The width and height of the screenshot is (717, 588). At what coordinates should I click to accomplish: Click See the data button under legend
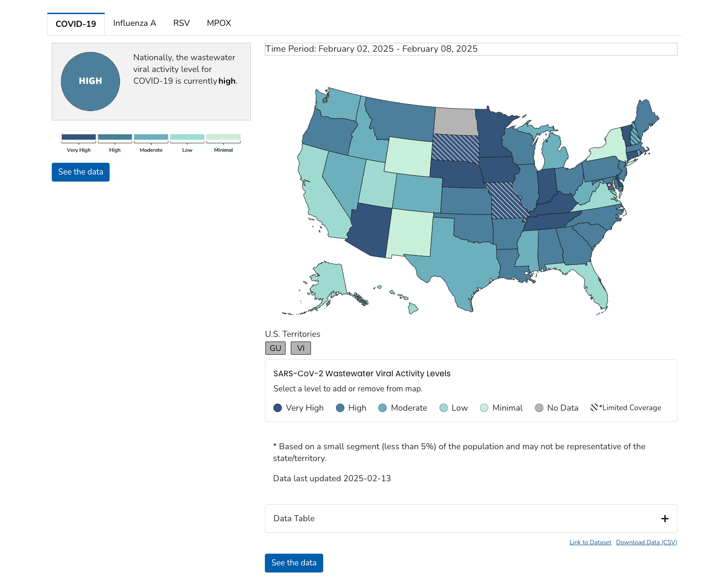pyautogui.click(x=80, y=172)
